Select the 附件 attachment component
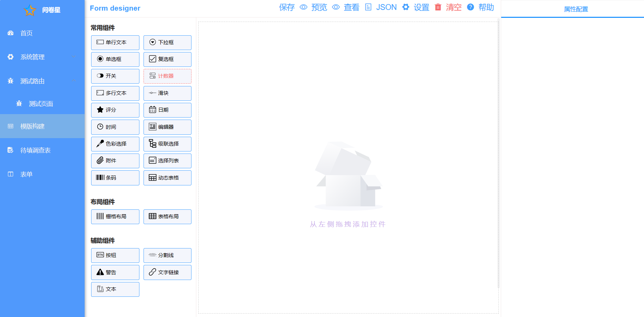This screenshot has width=644, height=317. click(x=115, y=161)
